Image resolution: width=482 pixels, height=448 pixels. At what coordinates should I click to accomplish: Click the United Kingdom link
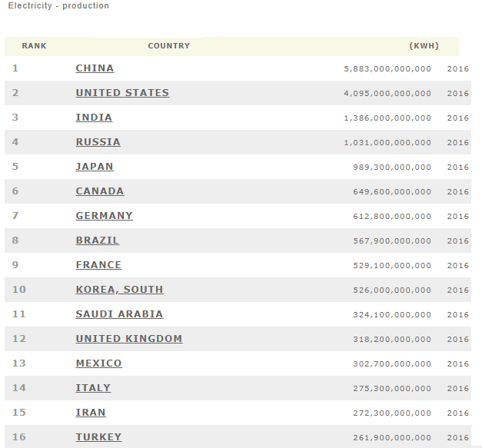[129, 339]
